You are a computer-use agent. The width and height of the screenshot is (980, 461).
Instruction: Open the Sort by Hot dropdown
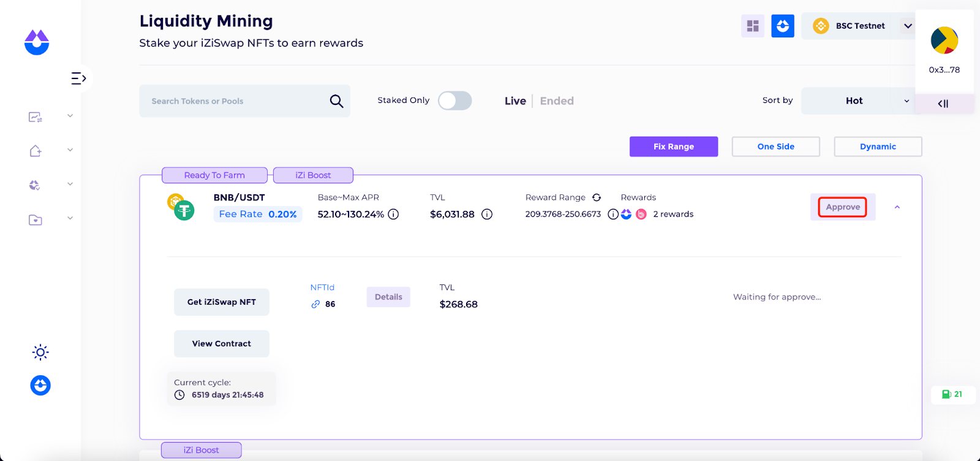click(x=858, y=101)
